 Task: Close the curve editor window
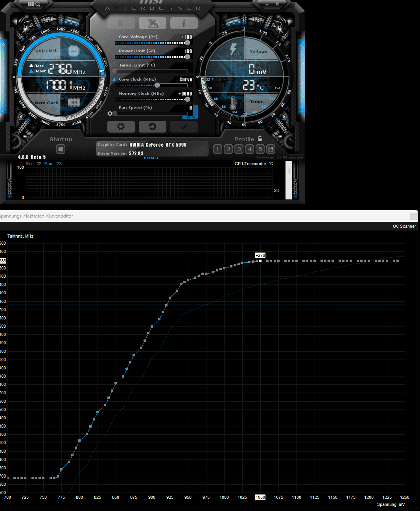[413, 216]
